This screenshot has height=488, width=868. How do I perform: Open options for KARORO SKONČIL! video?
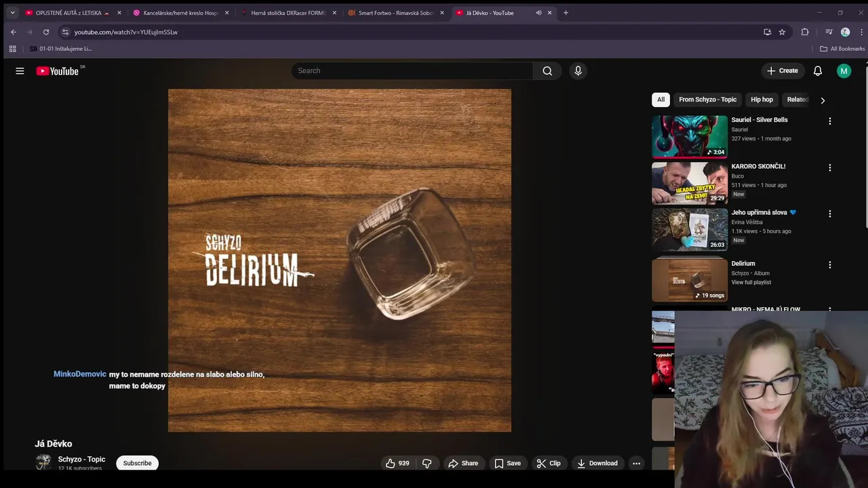pyautogui.click(x=829, y=167)
